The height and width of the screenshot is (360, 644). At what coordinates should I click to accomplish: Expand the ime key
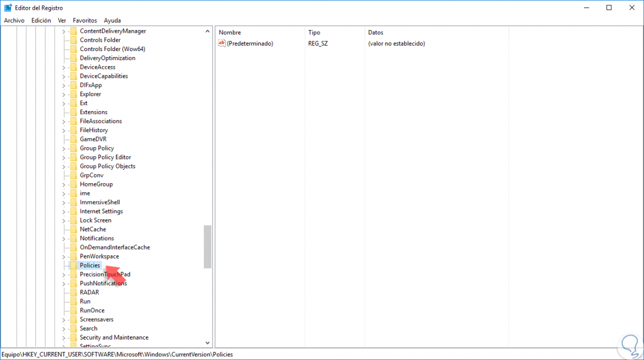(63, 193)
